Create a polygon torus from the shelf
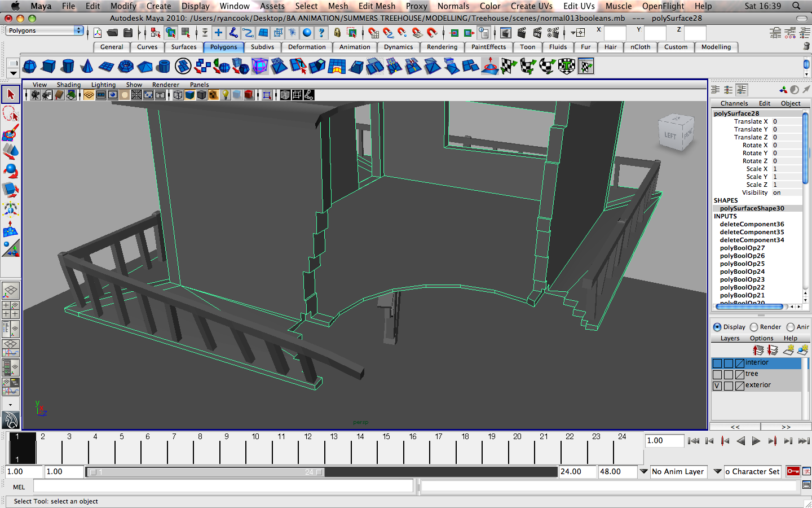Viewport: 812px width, 508px height. tap(126, 67)
